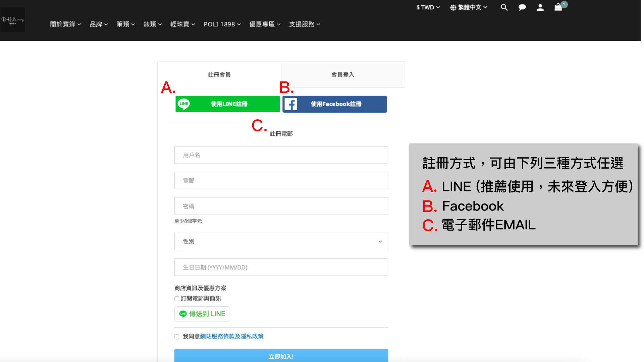Click the store logo in header

click(13, 20)
